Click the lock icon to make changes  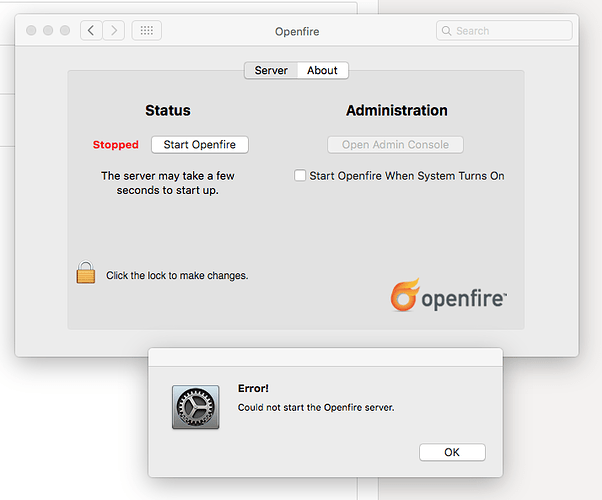click(86, 272)
